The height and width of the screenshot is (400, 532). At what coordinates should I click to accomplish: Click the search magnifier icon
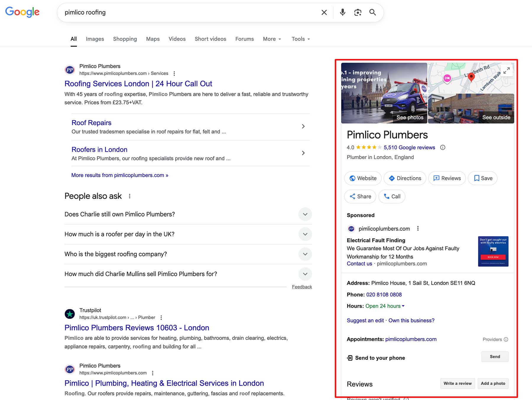(372, 12)
